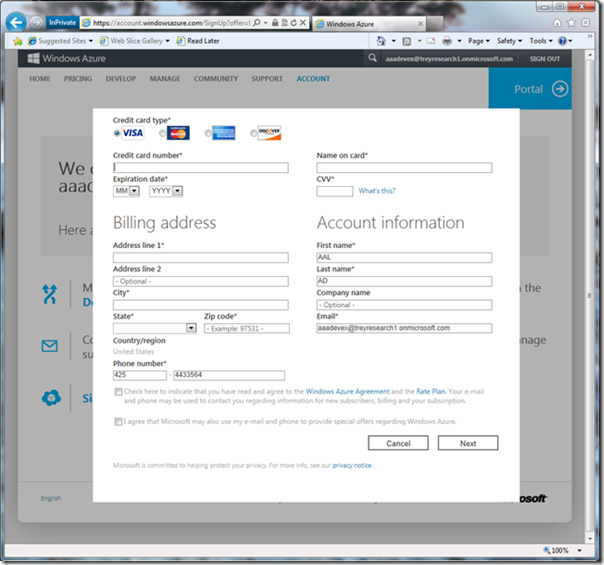Click the address bar search magnifier icon
The width and height of the screenshot is (604, 565).
tap(257, 23)
